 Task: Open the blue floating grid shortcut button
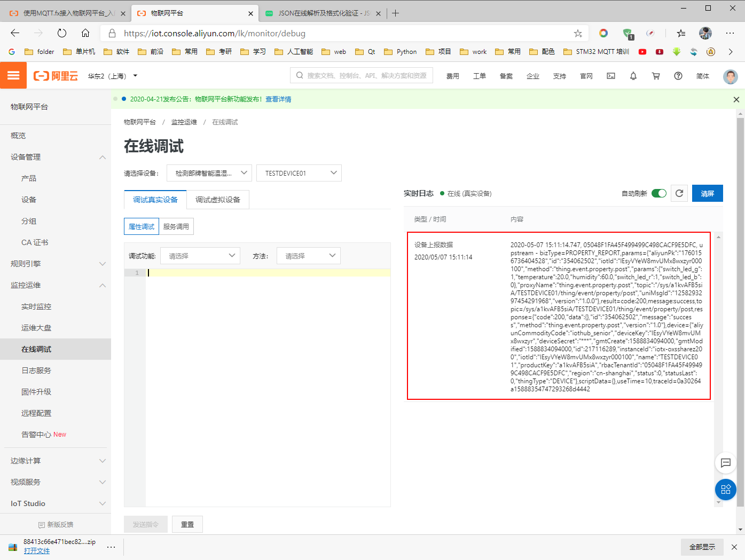726,490
